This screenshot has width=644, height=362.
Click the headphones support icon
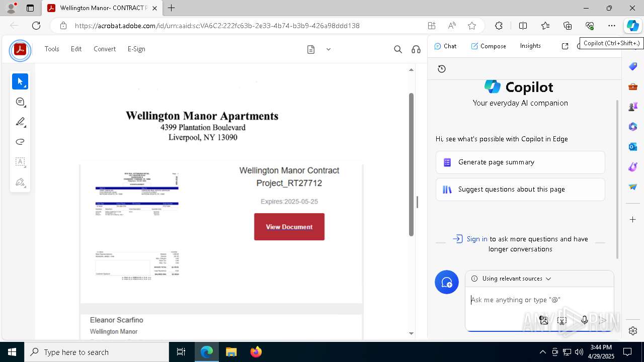coord(416,49)
